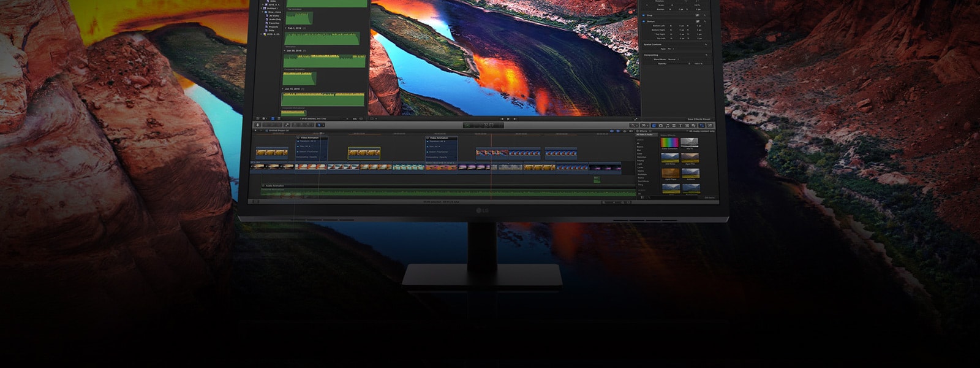Select the Blur effects category
Viewport: 980px width, 368px height.
pos(639,150)
